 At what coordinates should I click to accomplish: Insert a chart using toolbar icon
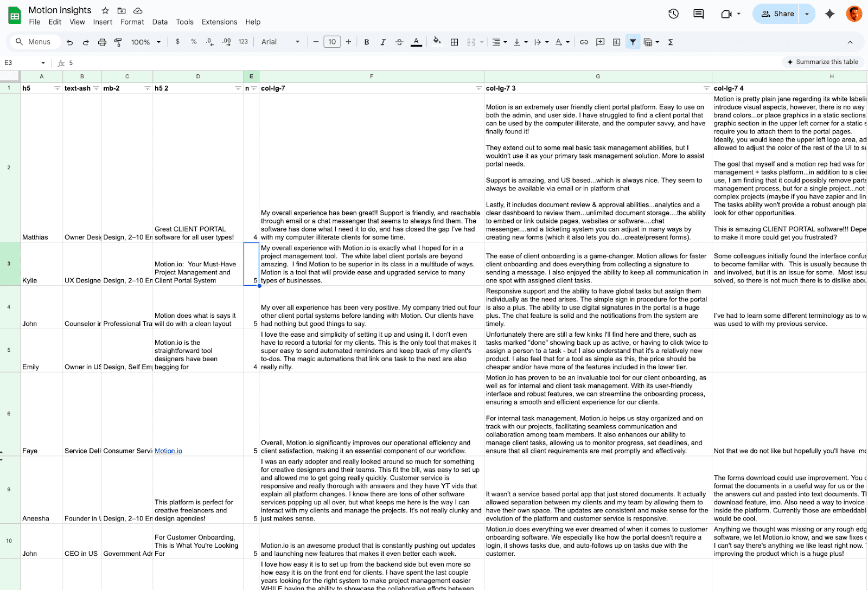(616, 42)
